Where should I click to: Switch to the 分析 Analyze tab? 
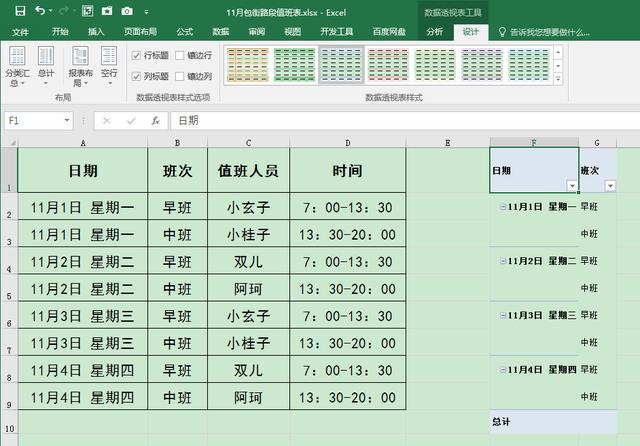[x=434, y=32]
